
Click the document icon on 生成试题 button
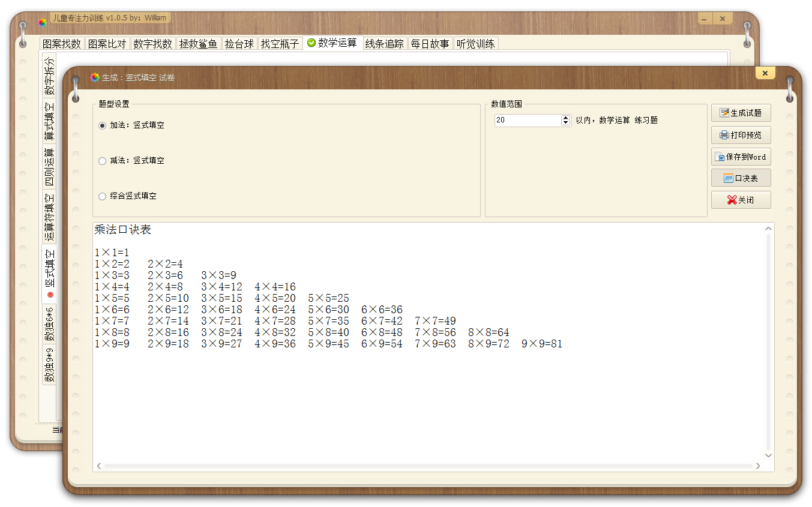pyautogui.click(x=723, y=113)
